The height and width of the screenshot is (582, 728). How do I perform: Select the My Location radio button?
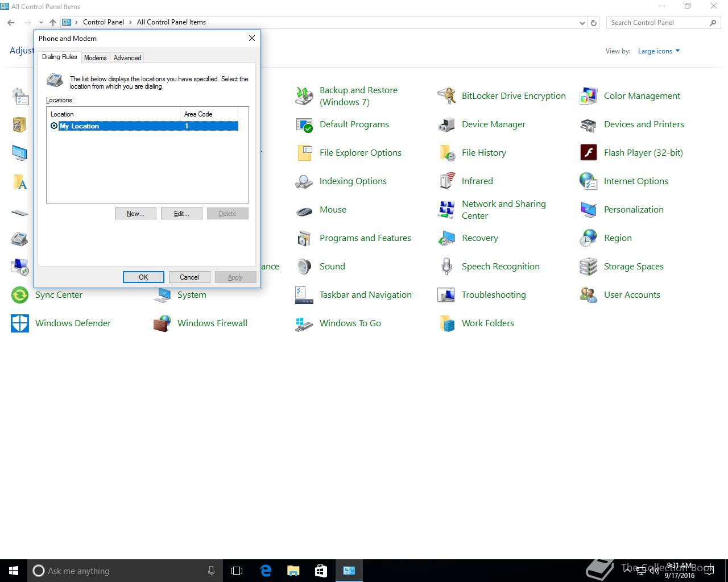[54, 126]
